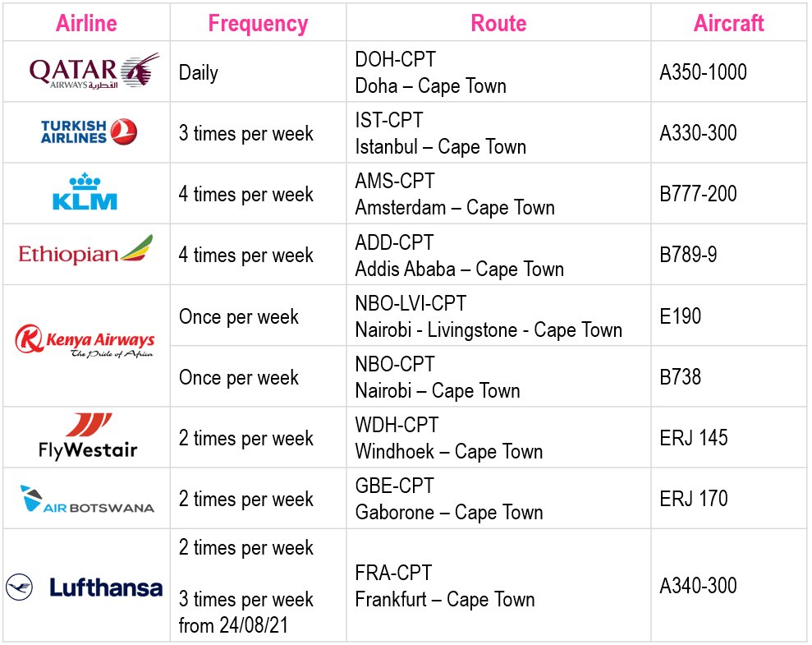
Task: Click the FlyWestair logo
Action: [88, 437]
